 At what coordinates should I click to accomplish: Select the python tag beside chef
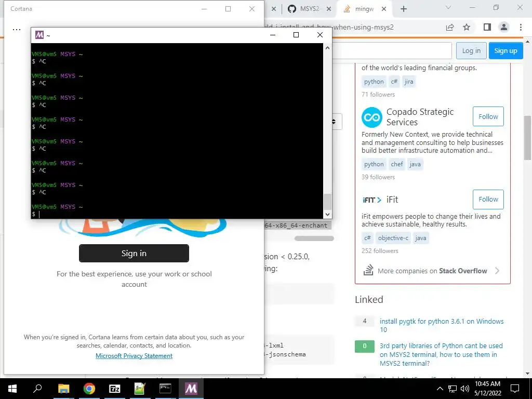(374, 164)
